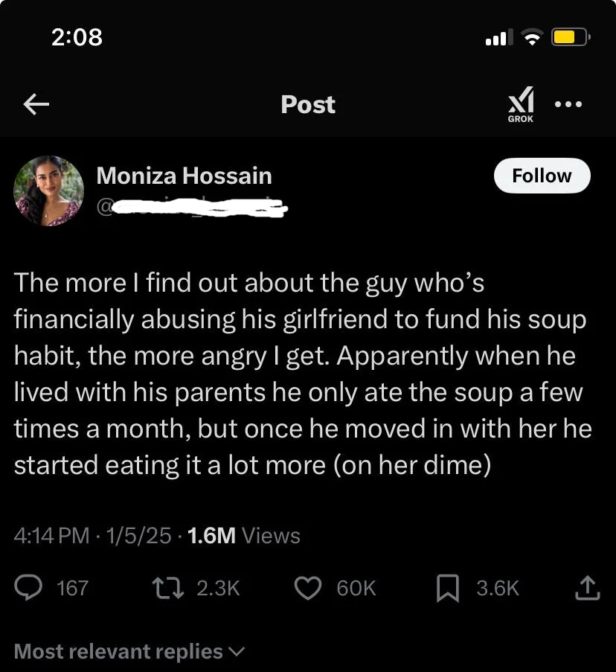This screenshot has width=616, height=672.
Task: Tap the repost arrows icon
Action: [x=168, y=588]
